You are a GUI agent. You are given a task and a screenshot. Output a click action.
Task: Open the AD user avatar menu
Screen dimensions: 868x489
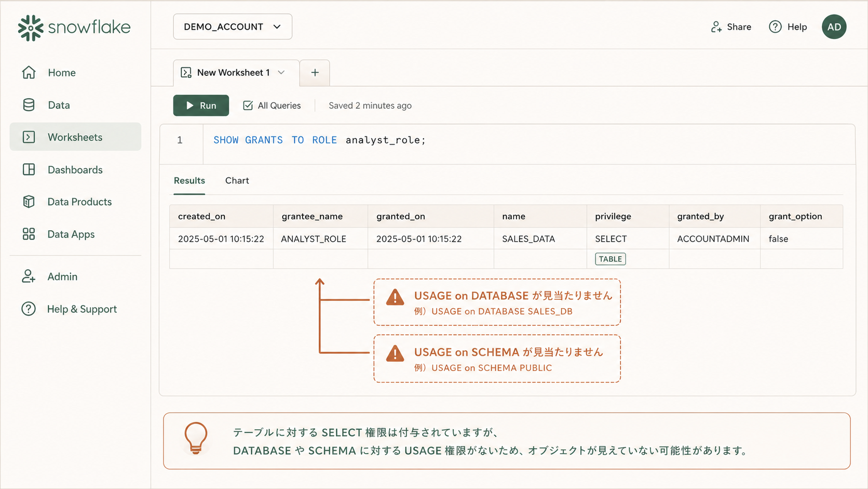(x=834, y=27)
